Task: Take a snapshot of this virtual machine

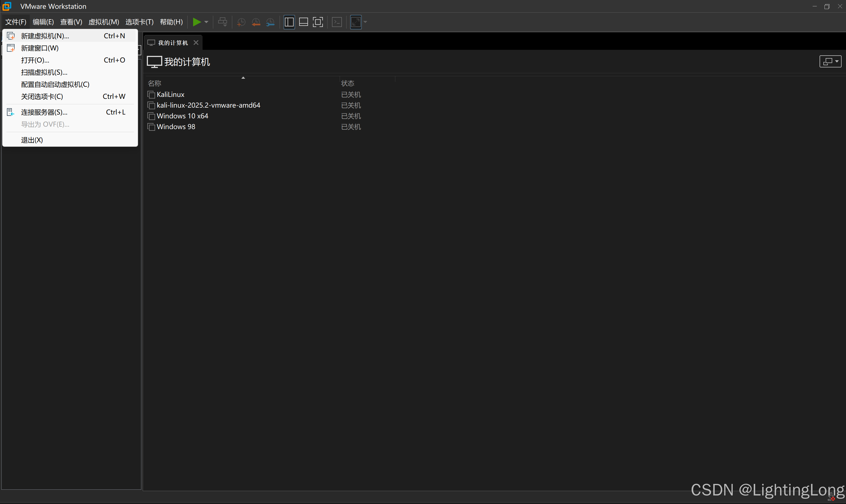Action: tap(241, 22)
